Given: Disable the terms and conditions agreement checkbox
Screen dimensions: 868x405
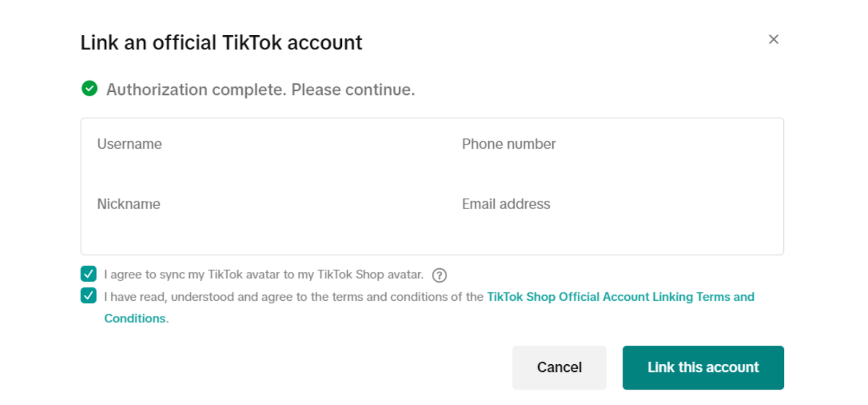Looking at the screenshot, I should tap(88, 296).
